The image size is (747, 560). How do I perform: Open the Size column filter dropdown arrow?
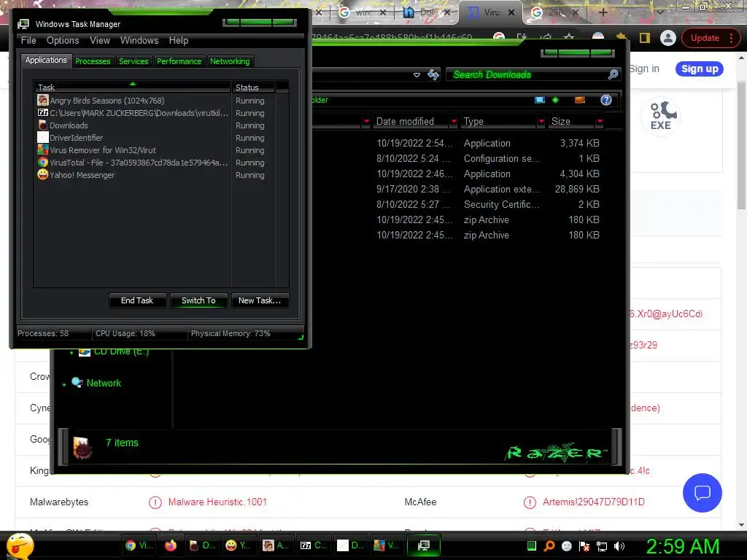(600, 122)
